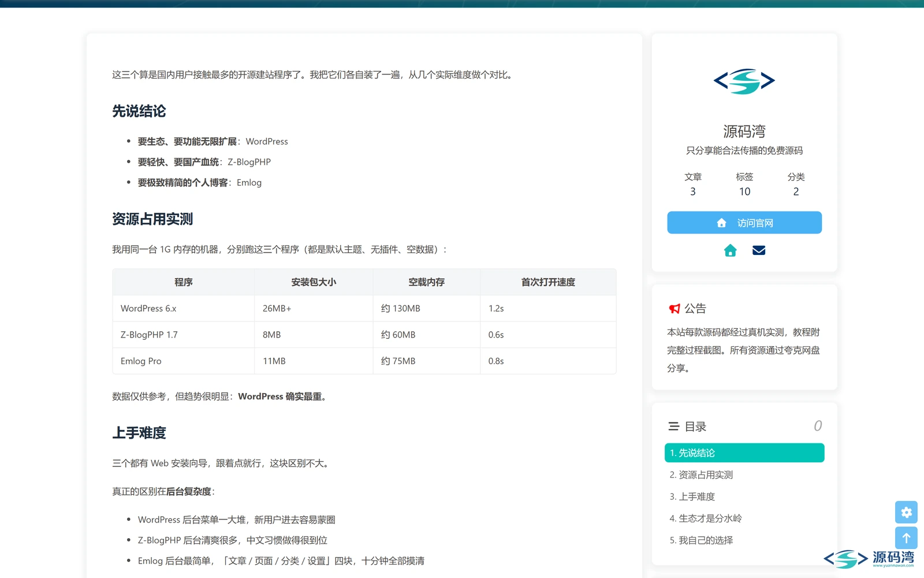Open the blue gear settings button

tap(906, 512)
